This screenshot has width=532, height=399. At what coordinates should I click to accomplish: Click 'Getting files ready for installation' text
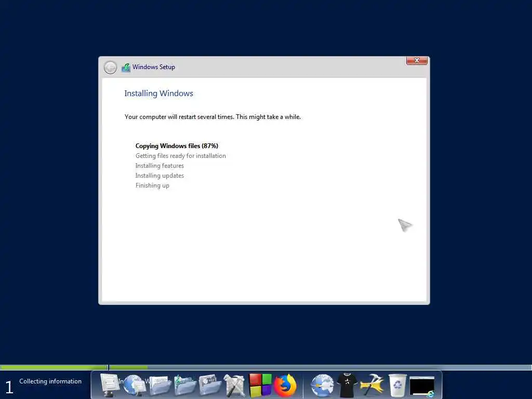point(180,156)
